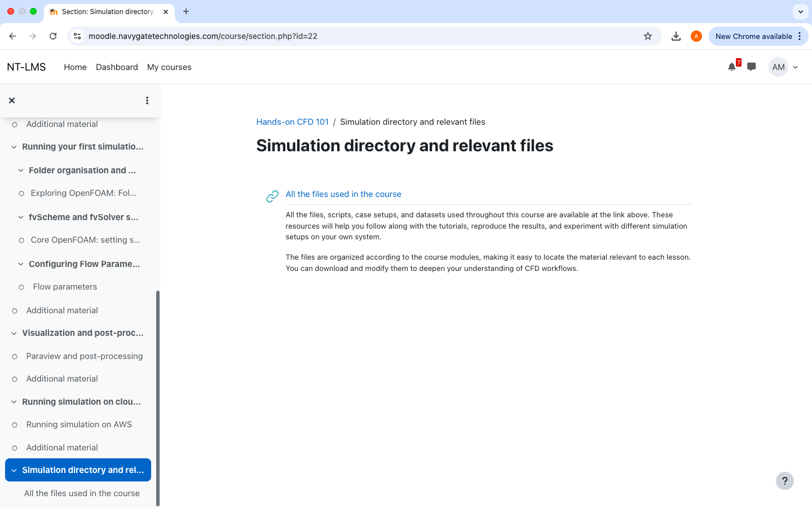The height and width of the screenshot is (508, 812).
Task: Open the My courses menu item
Action: click(x=169, y=67)
